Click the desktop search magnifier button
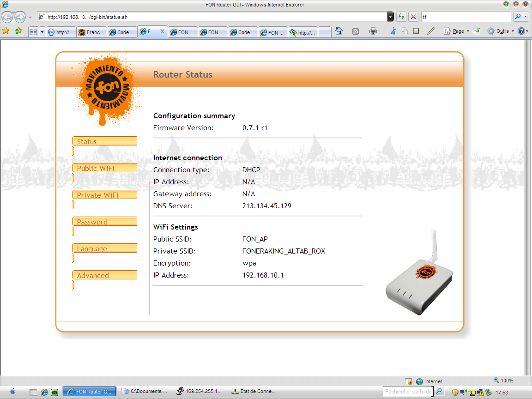This screenshot has height=399, width=532. [439, 392]
